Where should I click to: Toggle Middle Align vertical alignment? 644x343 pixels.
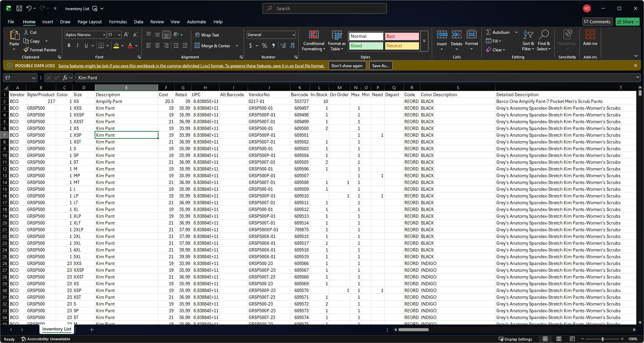tap(157, 34)
